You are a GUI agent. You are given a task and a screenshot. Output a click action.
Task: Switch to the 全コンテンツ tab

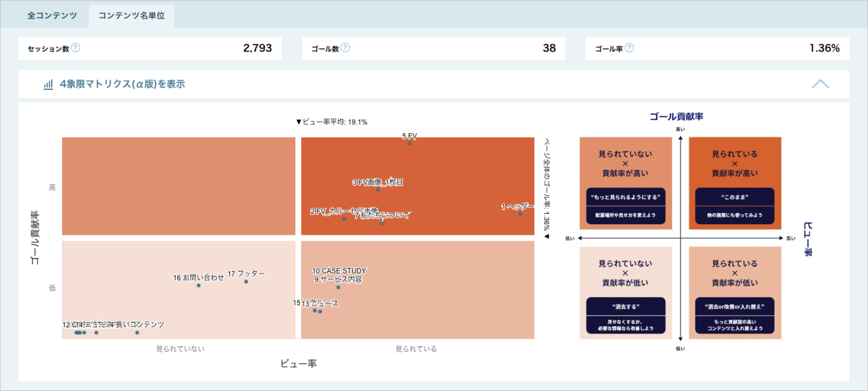tap(52, 16)
